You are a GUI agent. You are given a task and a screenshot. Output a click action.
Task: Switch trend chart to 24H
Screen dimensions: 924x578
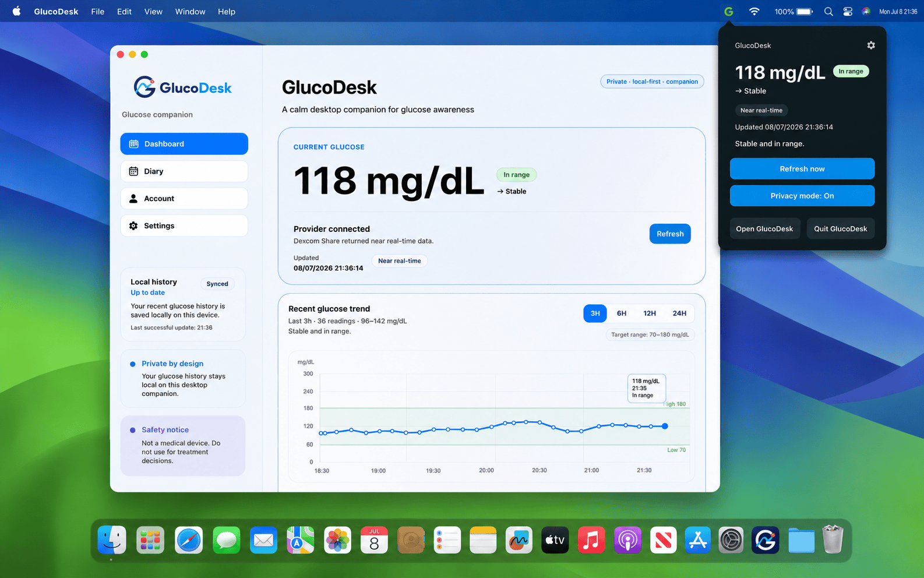click(679, 313)
